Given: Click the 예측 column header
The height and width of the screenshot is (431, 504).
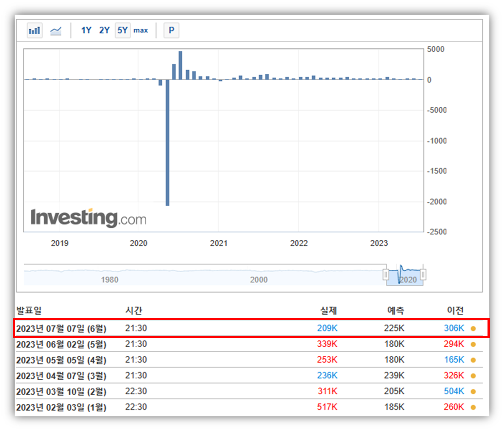Looking at the screenshot, I should click(395, 311).
